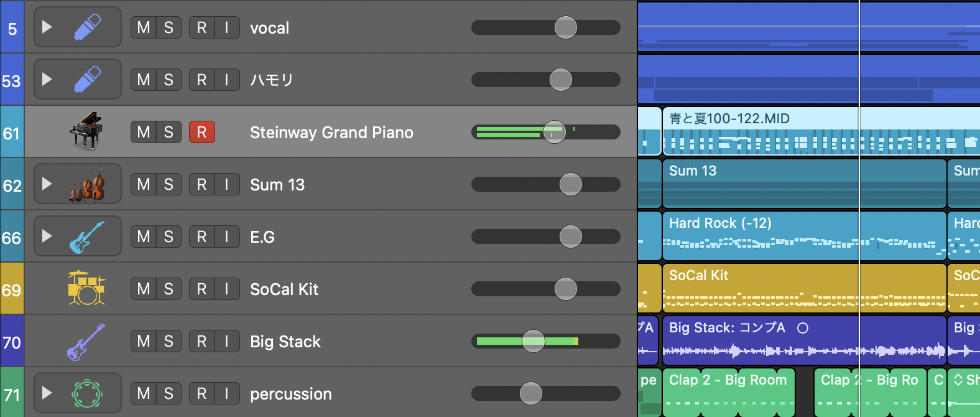Click the microphone icon on ハモリ track
This screenshot has height=417, width=980.
pyautogui.click(x=87, y=80)
